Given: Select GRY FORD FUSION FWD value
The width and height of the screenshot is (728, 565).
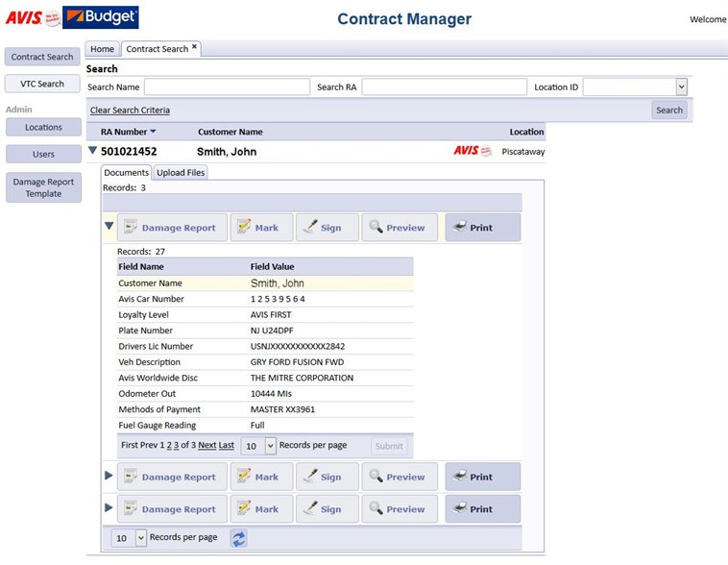Looking at the screenshot, I should [297, 362].
